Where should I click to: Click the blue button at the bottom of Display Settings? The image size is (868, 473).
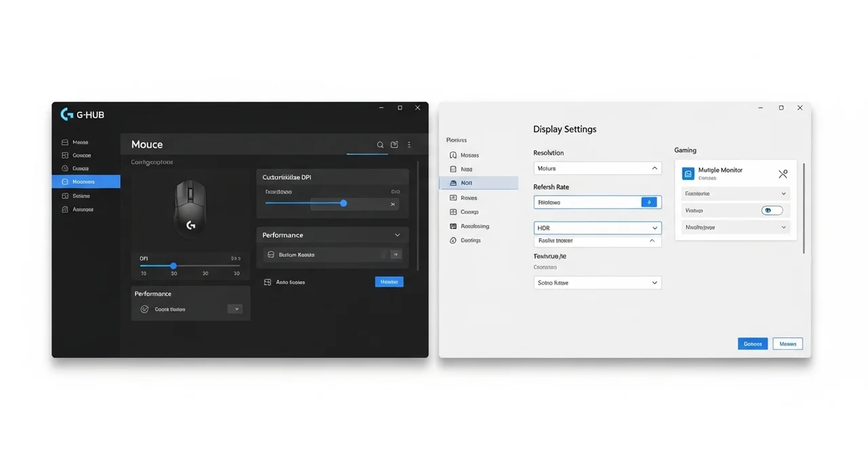coord(753,344)
